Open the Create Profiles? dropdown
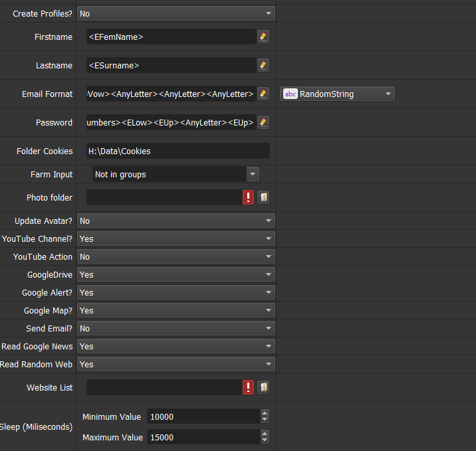The image size is (476, 451). (176, 14)
